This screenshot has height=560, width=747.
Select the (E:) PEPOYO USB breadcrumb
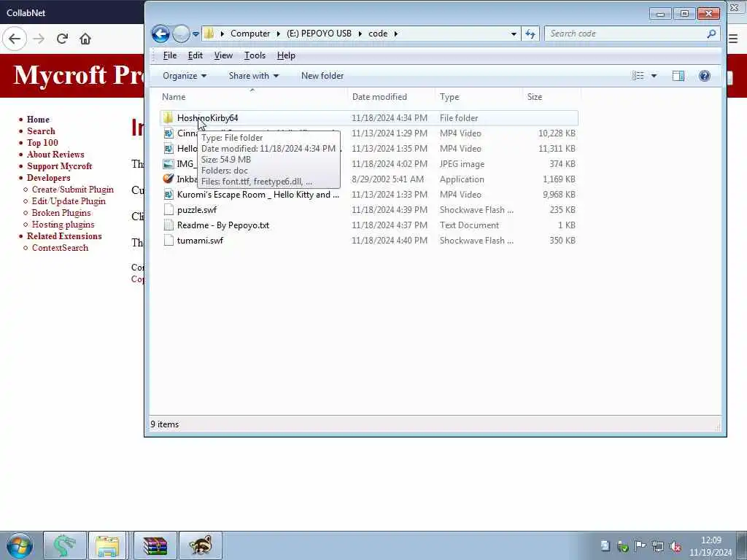319,34
